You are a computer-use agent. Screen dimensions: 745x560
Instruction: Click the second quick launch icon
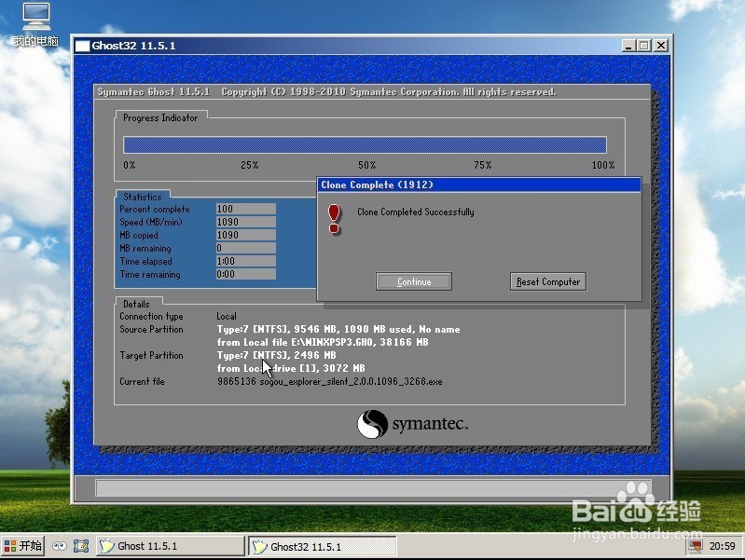81,546
